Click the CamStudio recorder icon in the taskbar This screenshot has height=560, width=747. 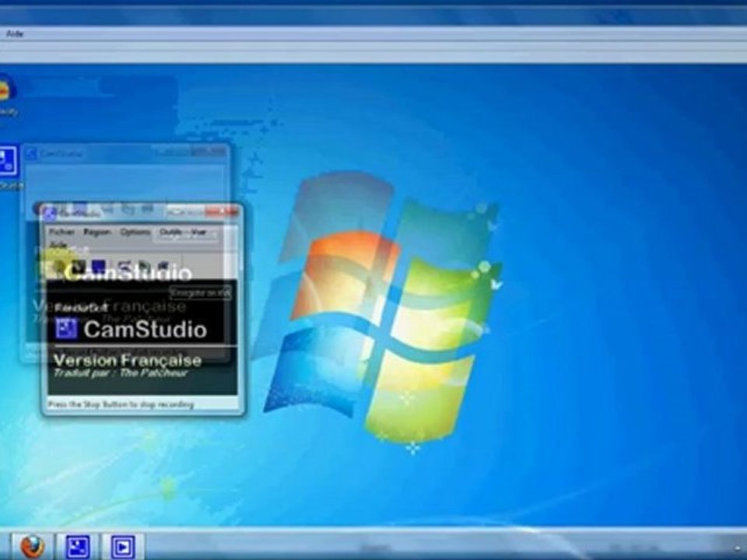pyautogui.click(x=77, y=547)
